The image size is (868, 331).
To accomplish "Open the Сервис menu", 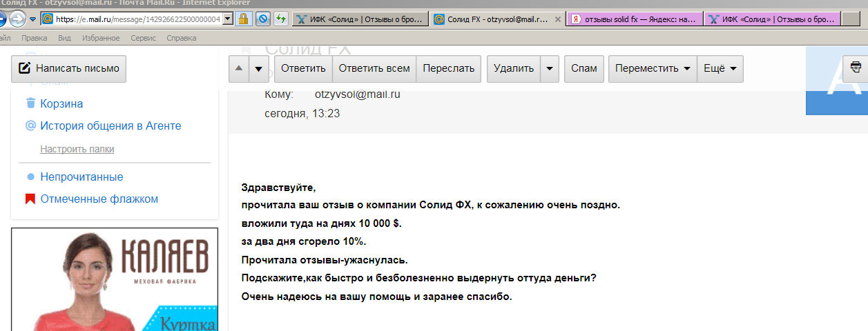I will coord(143,38).
